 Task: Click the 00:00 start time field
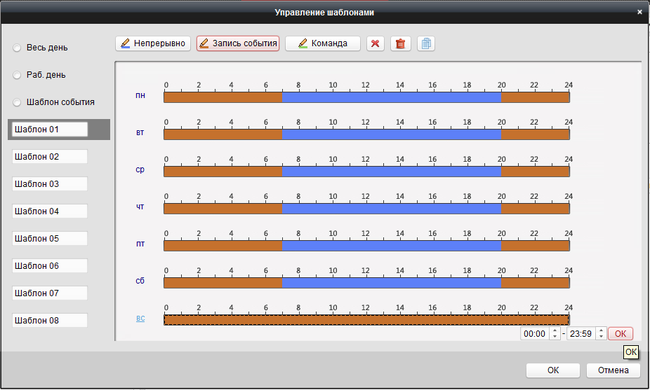535,334
